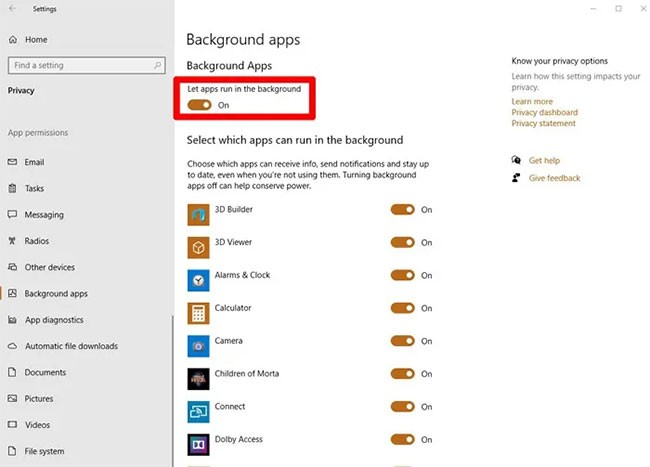Select App diagnostics in sidebar

pos(54,320)
